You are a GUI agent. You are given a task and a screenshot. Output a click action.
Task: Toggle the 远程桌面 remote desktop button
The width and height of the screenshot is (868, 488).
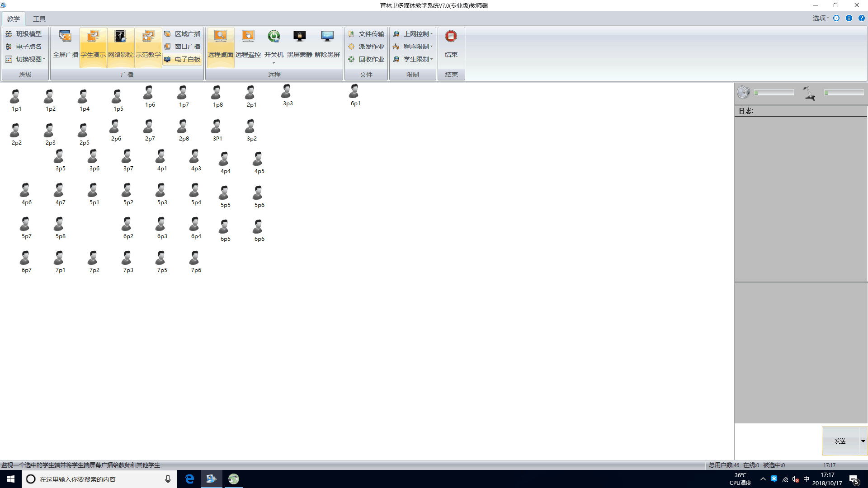coord(221,47)
